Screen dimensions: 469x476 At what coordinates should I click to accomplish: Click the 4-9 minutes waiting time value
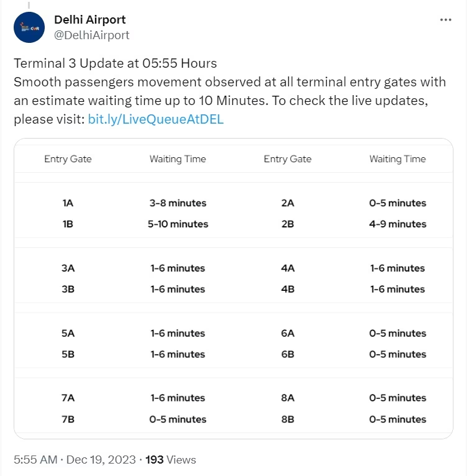398,224
